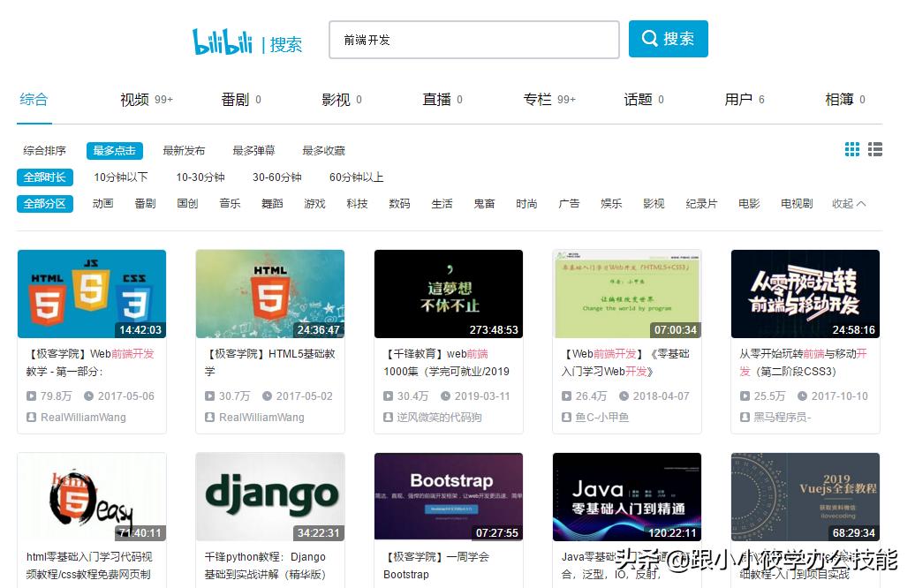Open the Java 零基础入门到精通 thumbnail
The image size is (915, 588).
click(x=627, y=497)
